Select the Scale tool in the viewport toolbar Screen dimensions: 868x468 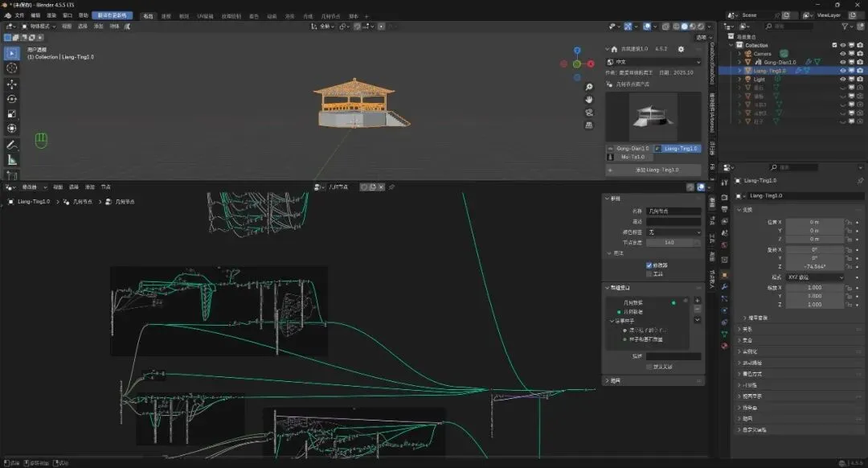[12, 113]
